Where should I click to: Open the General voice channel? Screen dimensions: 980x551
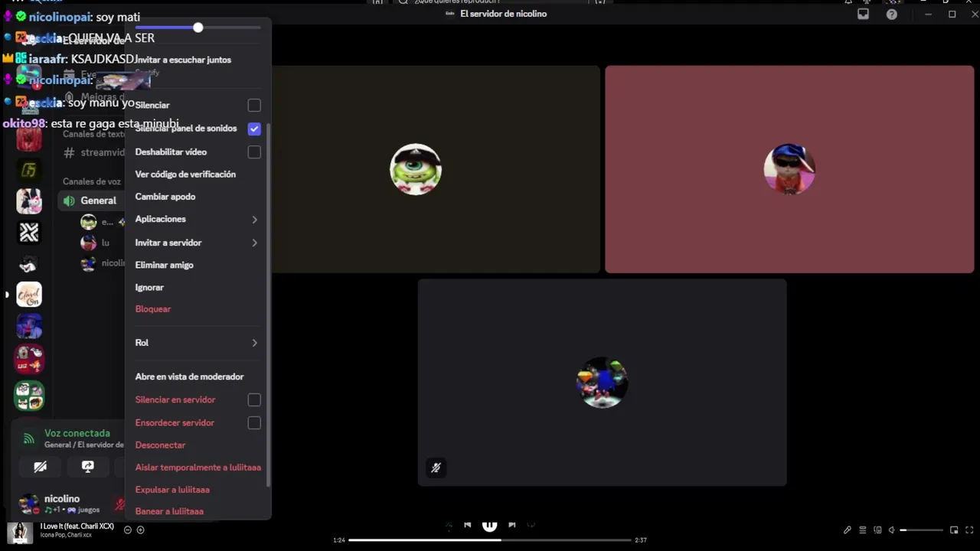(90, 201)
